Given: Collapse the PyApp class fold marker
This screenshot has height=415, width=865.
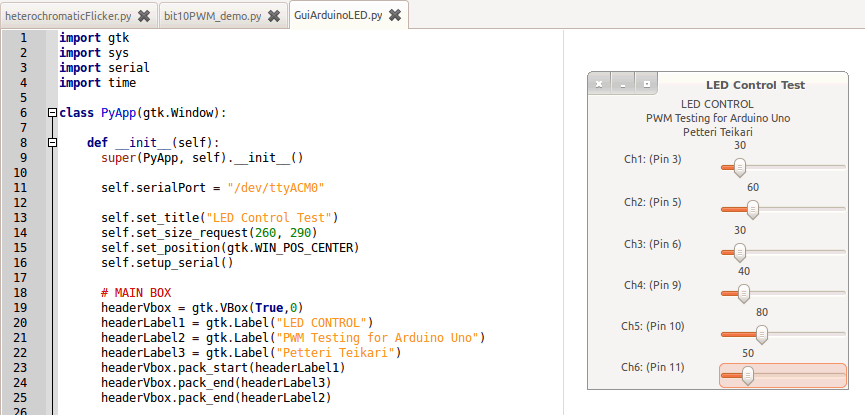Looking at the screenshot, I should [x=52, y=113].
